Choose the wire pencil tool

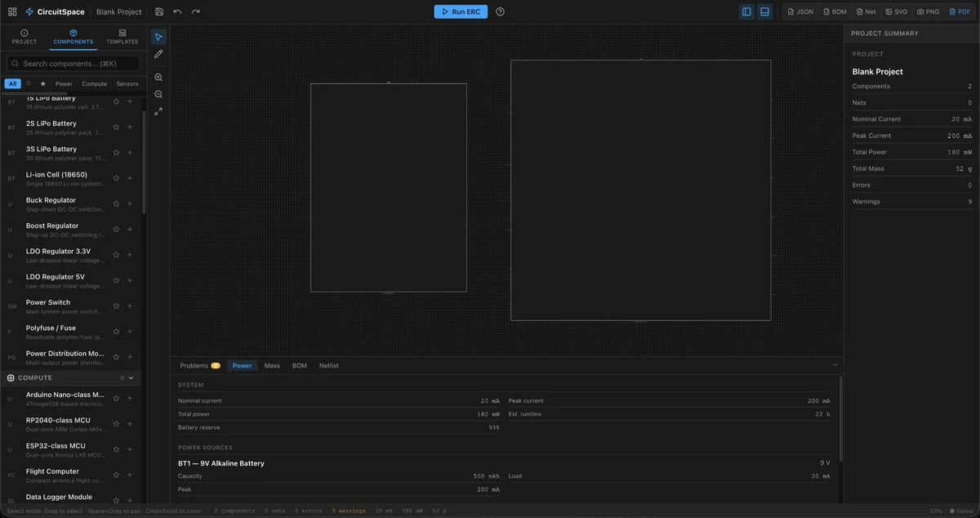(x=158, y=54)
